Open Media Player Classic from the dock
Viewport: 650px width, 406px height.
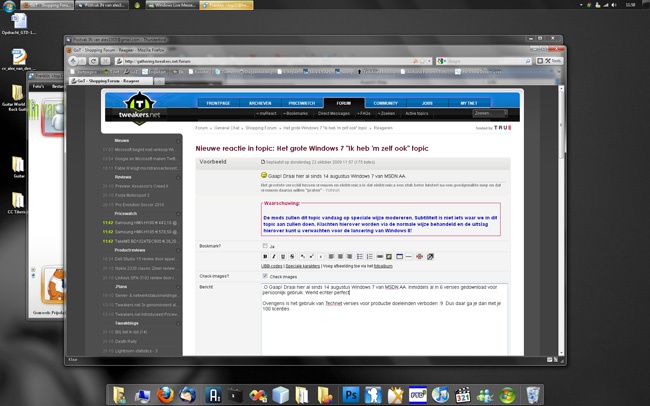tap(463, 395)
